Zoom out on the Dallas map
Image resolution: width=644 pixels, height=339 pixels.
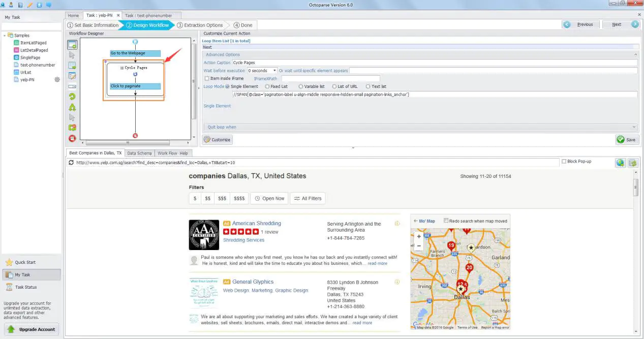pyautogui.click(x=419, y=245)
